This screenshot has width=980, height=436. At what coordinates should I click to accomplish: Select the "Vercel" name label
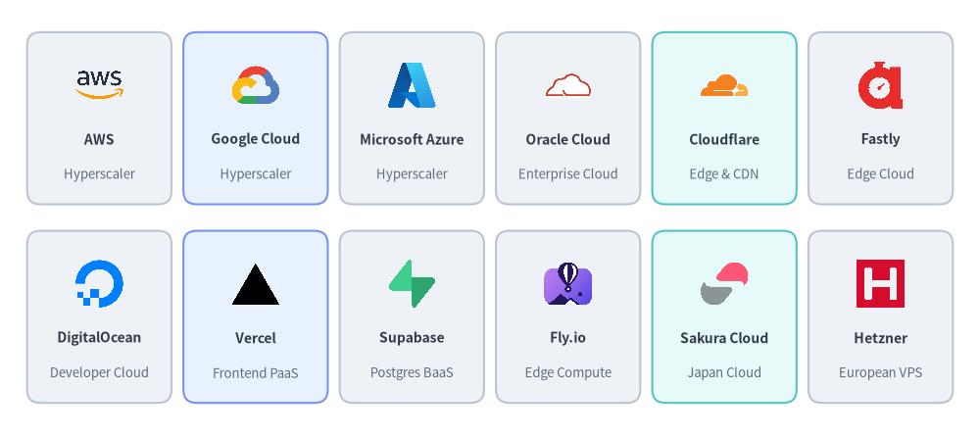256,338
